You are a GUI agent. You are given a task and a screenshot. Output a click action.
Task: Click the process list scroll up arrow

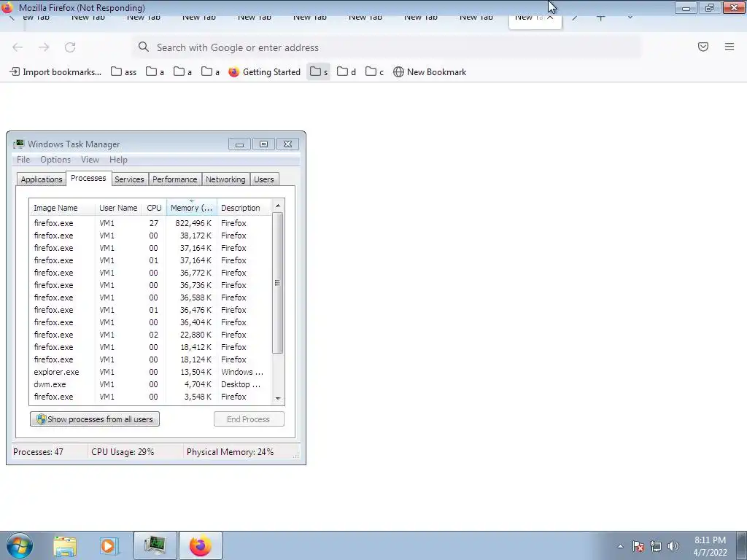coord(278,206)
